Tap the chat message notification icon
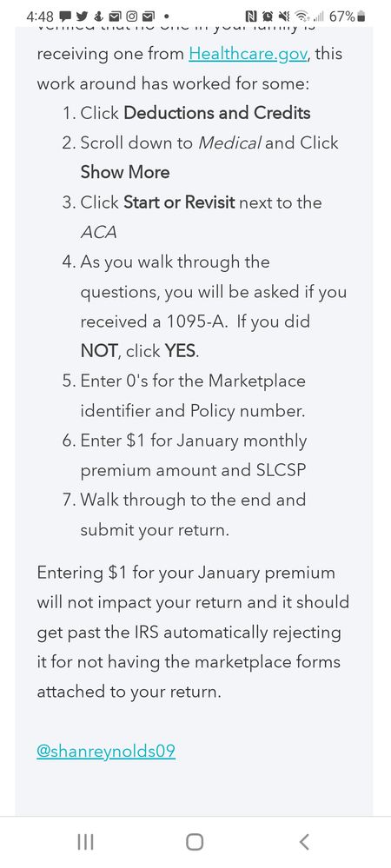The image size is (391, 868). [65, 16]
